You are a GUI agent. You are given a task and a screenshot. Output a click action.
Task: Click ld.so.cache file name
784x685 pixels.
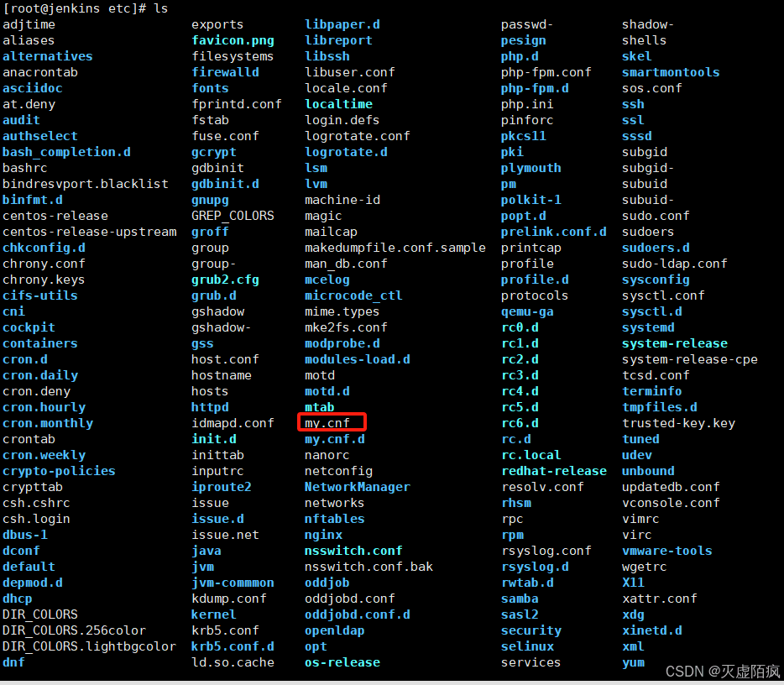tap(233, 662)
